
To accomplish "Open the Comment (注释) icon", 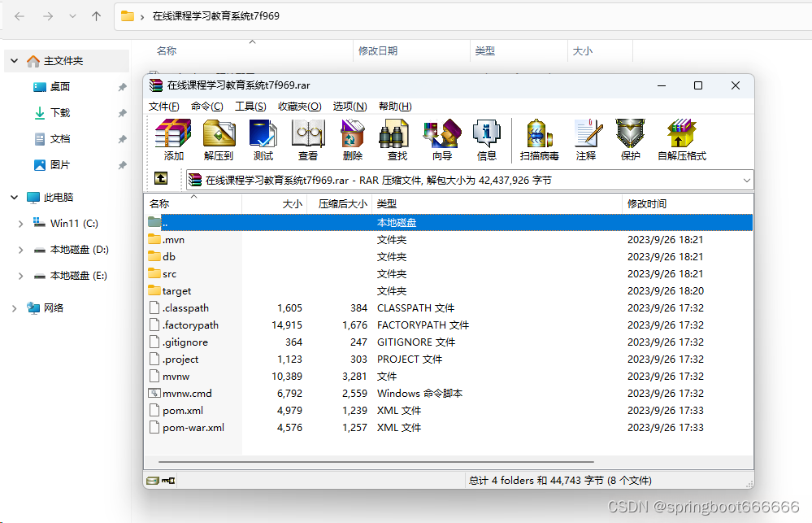I will (x=587, y=140).
